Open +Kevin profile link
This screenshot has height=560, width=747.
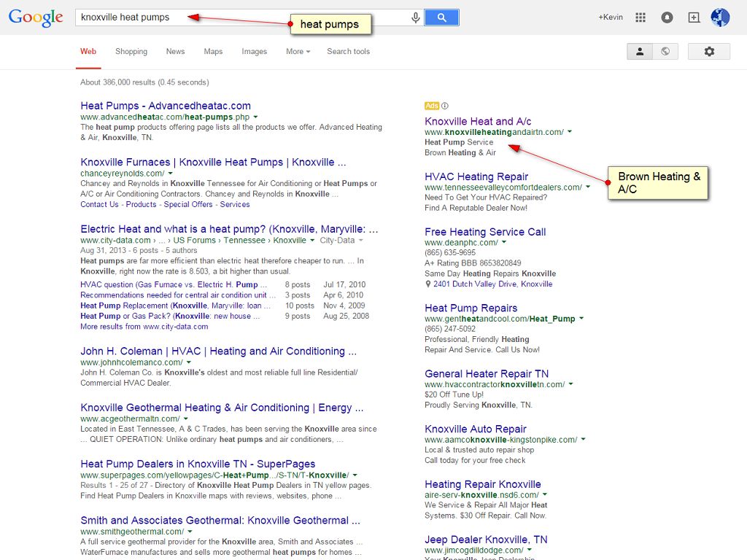[611, 17]
